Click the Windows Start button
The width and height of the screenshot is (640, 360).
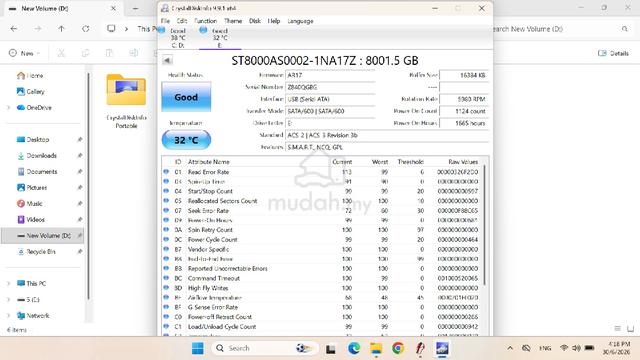198,348
